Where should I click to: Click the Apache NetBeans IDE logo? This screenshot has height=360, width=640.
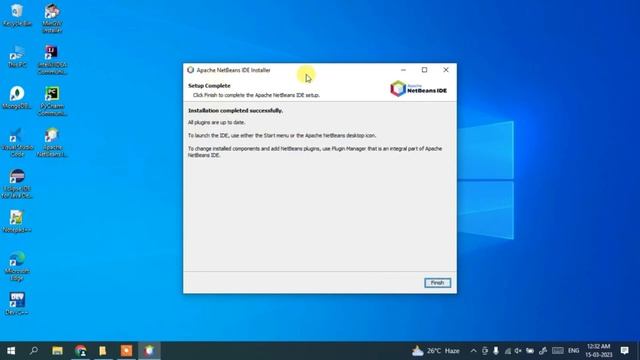419,89
